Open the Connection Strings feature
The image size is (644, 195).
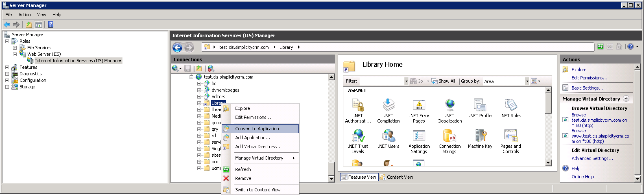pos(450,141)
